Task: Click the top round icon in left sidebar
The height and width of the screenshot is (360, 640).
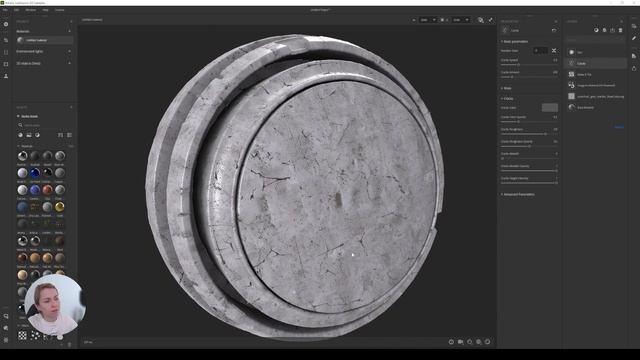Action: (6, 24)
